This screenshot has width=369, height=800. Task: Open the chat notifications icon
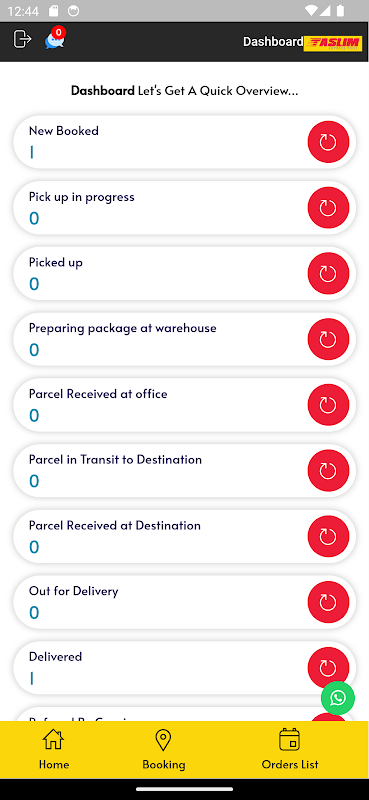[55, 39]
